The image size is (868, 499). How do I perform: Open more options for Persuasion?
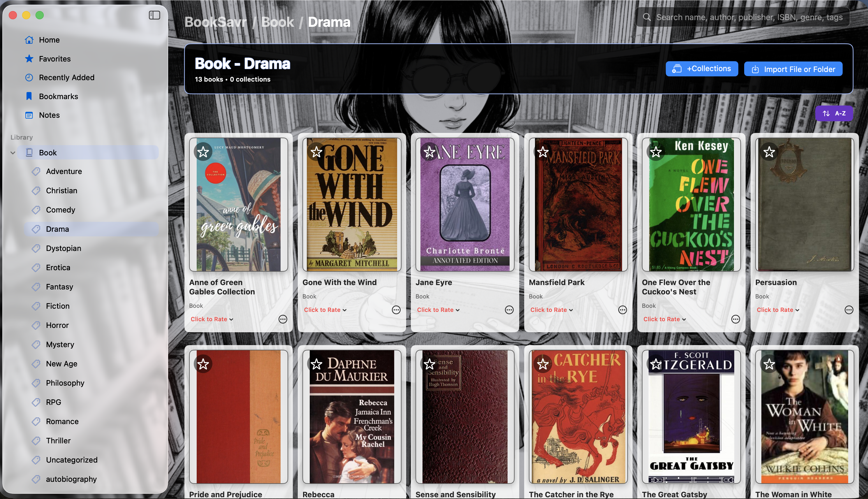(x=849, y=310)
